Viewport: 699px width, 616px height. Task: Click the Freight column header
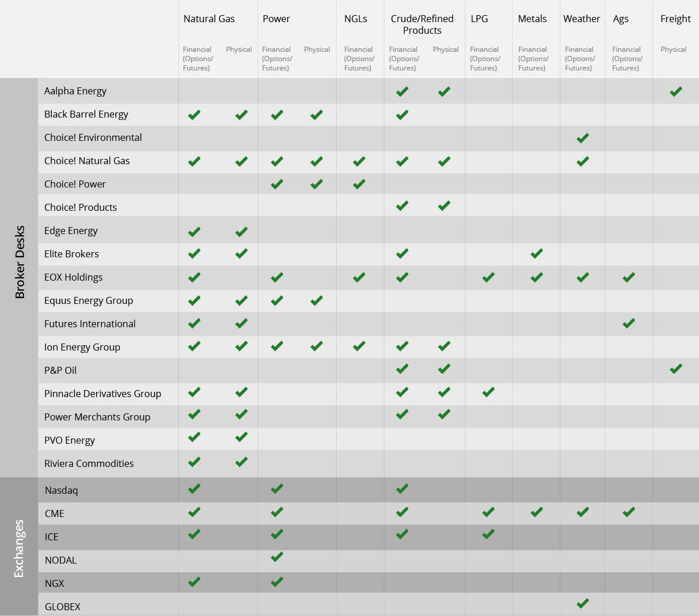[x=676, y=19]
